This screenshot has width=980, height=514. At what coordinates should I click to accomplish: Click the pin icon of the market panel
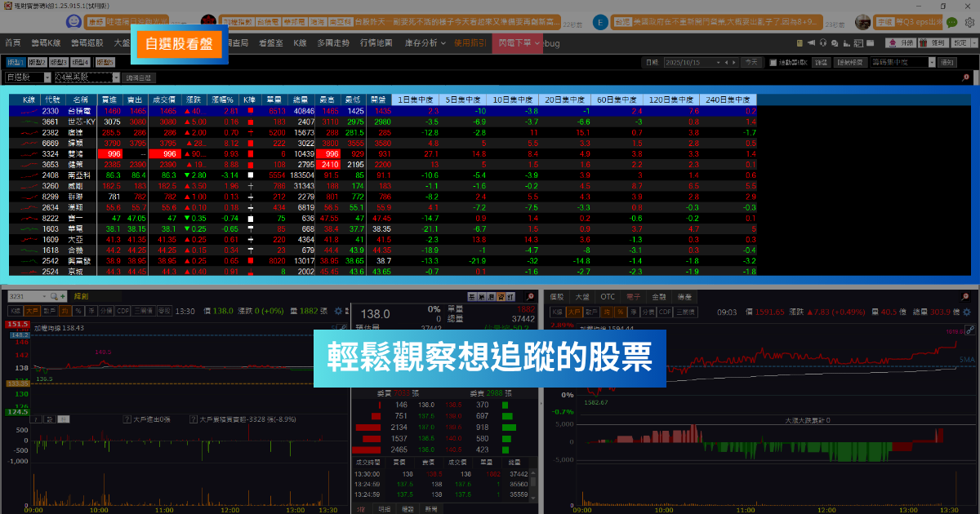point(965,297)
